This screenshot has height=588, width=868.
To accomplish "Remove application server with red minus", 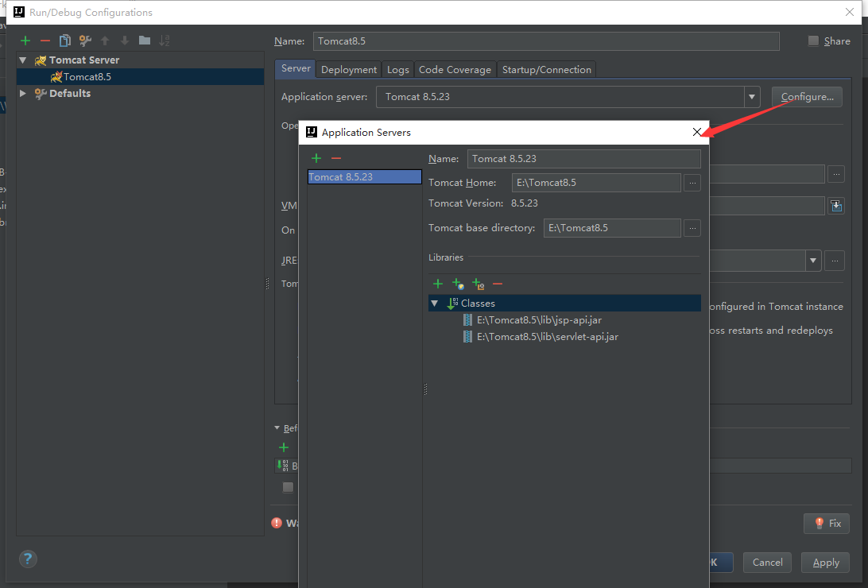I will pyautogui.click(x=336, y=158).
